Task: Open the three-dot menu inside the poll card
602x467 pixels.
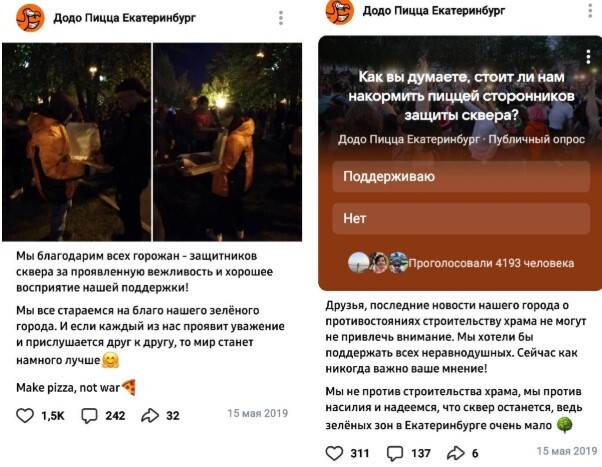Action: [x=588, y=57]
